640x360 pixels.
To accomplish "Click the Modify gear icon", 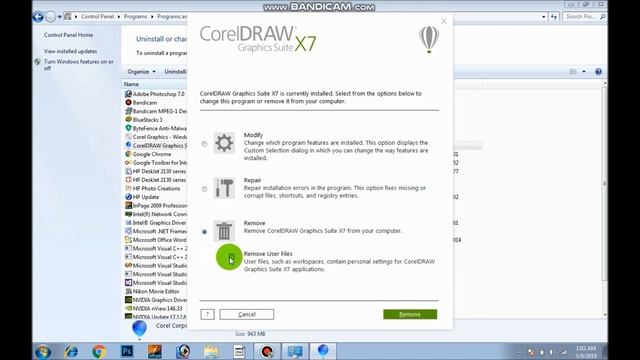I will pos(224,143).
